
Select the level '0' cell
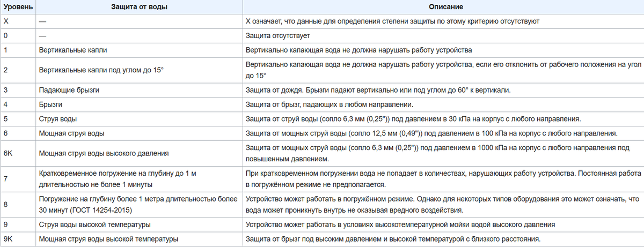18,36
